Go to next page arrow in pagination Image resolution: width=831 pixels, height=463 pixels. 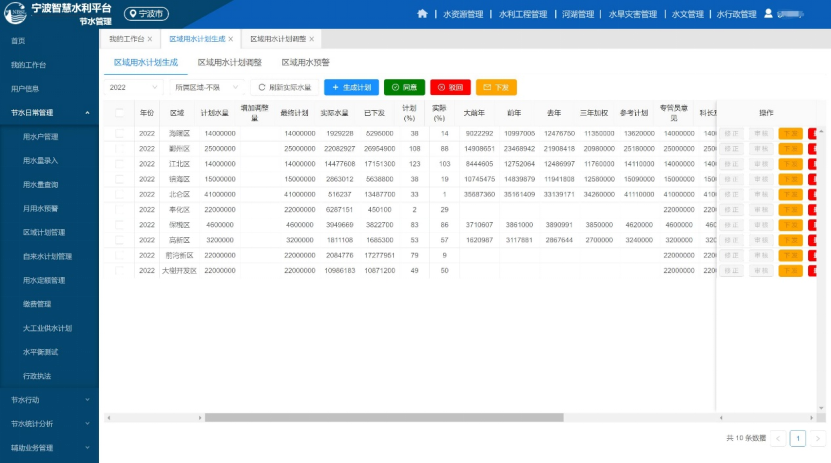pos(817,438)
